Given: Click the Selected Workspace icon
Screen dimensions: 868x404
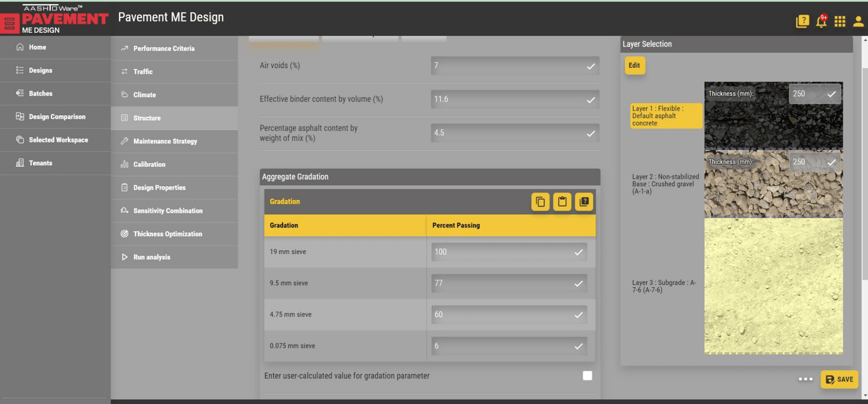Looking at the screenshot, I should [x=20, y=140].
